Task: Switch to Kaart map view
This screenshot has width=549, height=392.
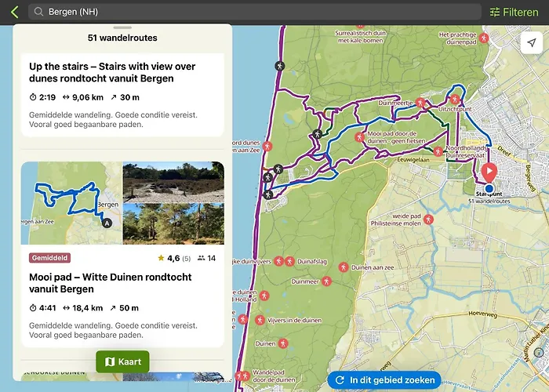Action: pyautogui.click(x=123, y=361)
